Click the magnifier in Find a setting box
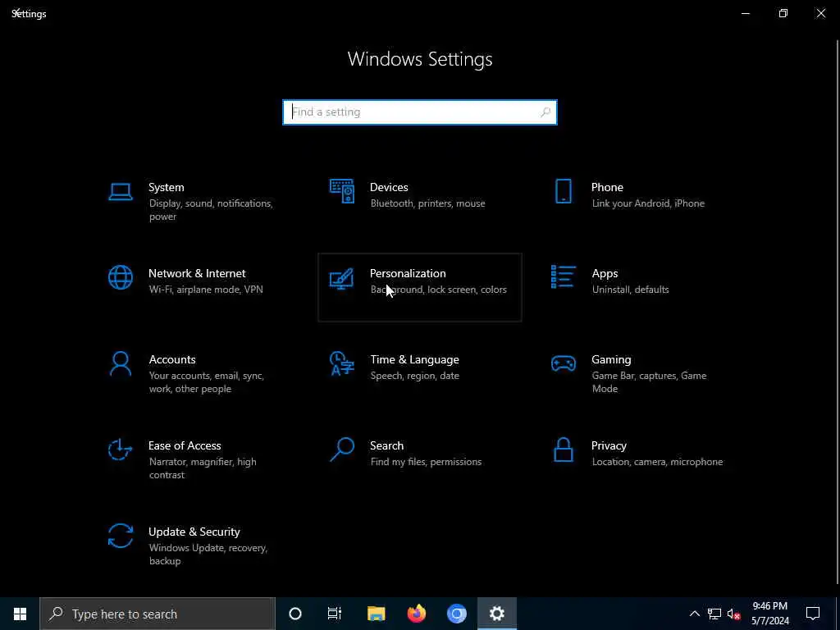This screenshot has width=840, height=630. click(x=546, y=112)
